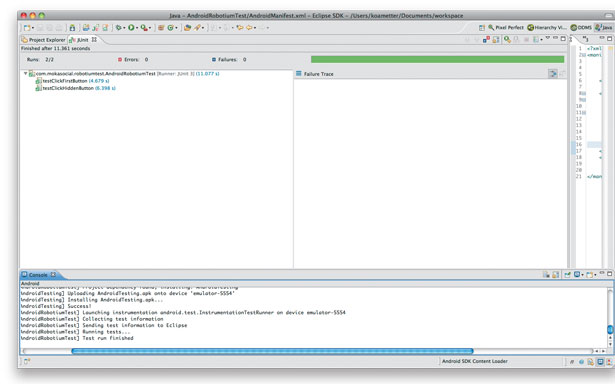Open the Search dropdown arrow
The width and height of the screenshot is (615, 384).
click(203, 28)
